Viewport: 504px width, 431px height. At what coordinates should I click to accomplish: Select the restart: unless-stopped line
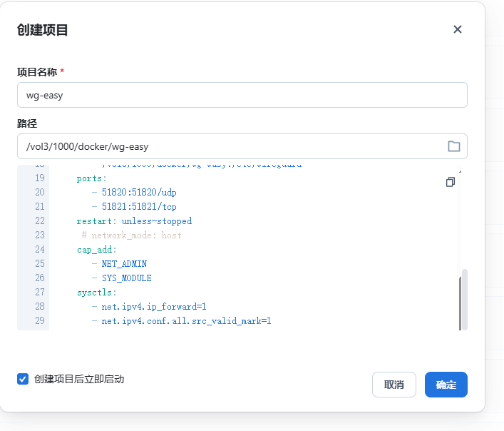[134, 221]
